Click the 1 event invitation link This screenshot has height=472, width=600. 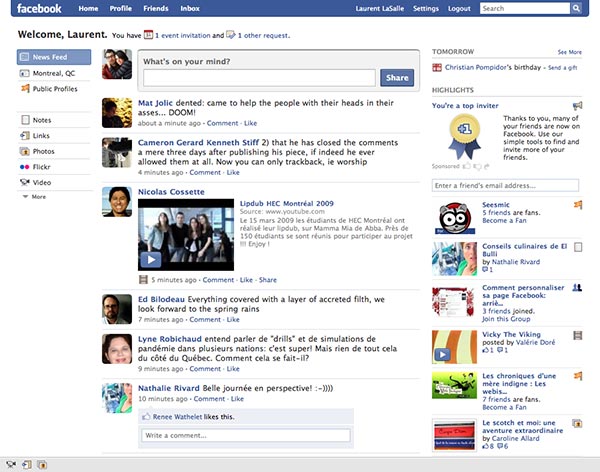point(183,36)
